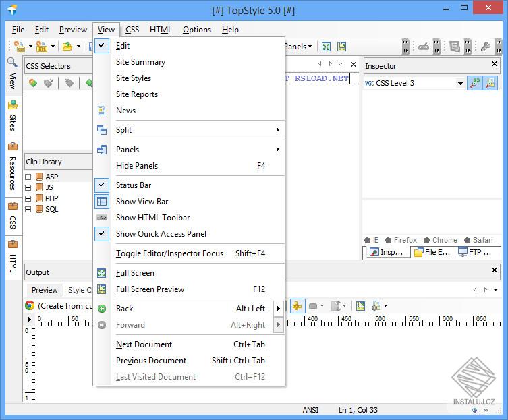Select Hide Panels in the View menu
Image resolution: width=508 pixels, height=420 pixels.
189,166
